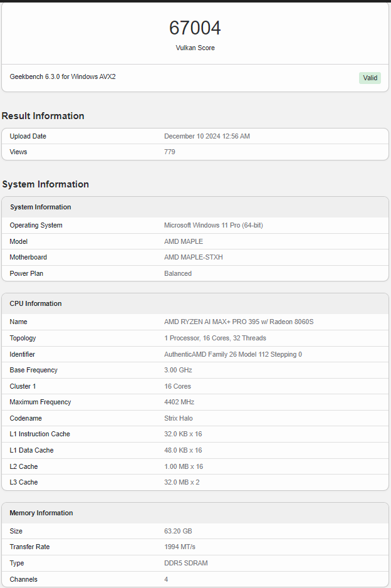
Task: Click the System Information section heading
Action: tap(45, 184)
